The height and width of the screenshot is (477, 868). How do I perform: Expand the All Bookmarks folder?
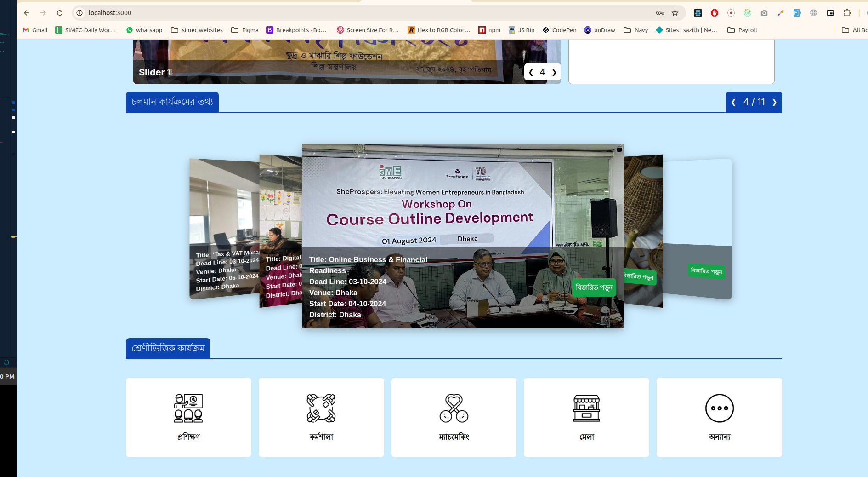point(855,30)
